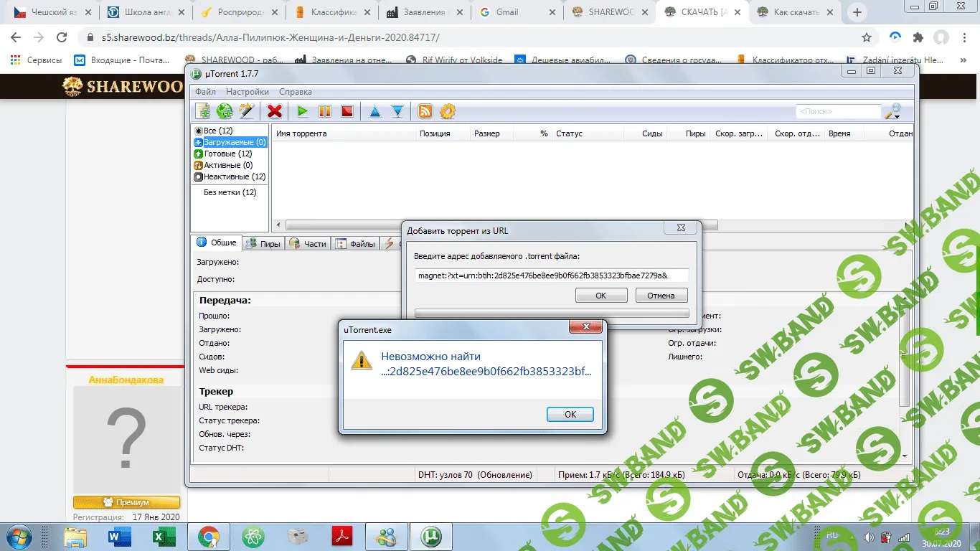
Task: Select the Готовые (12) category
Action: pyautogui.click(x=227, y=154)
